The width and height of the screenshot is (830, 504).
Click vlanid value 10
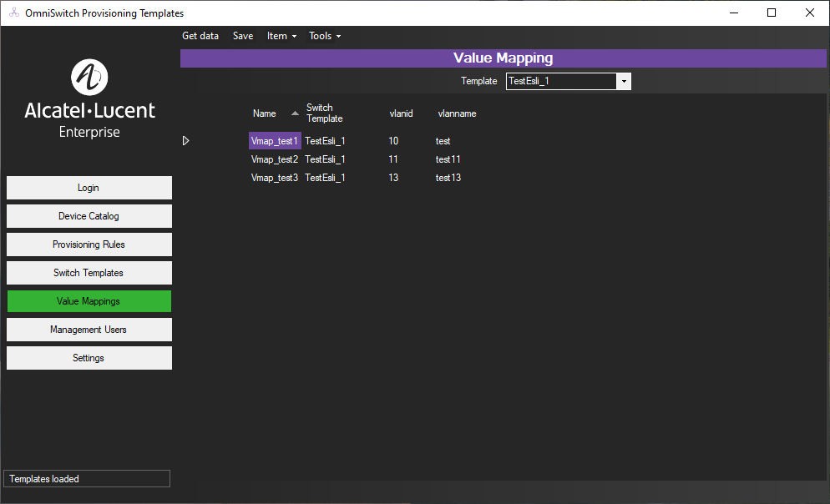pos(393,141)
